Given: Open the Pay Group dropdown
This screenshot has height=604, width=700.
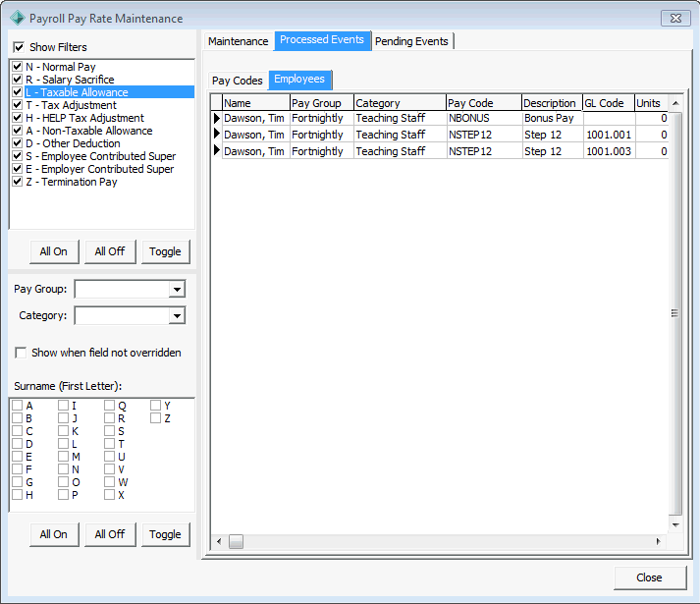Looking at the screenshot, I should coord(177,289).
